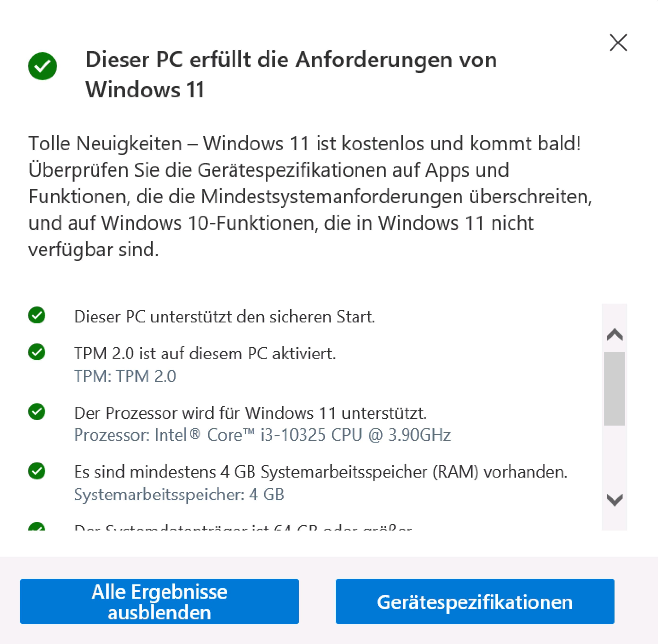
Task: Click the results list scrollbar thumb
Action: click(614, 388)
